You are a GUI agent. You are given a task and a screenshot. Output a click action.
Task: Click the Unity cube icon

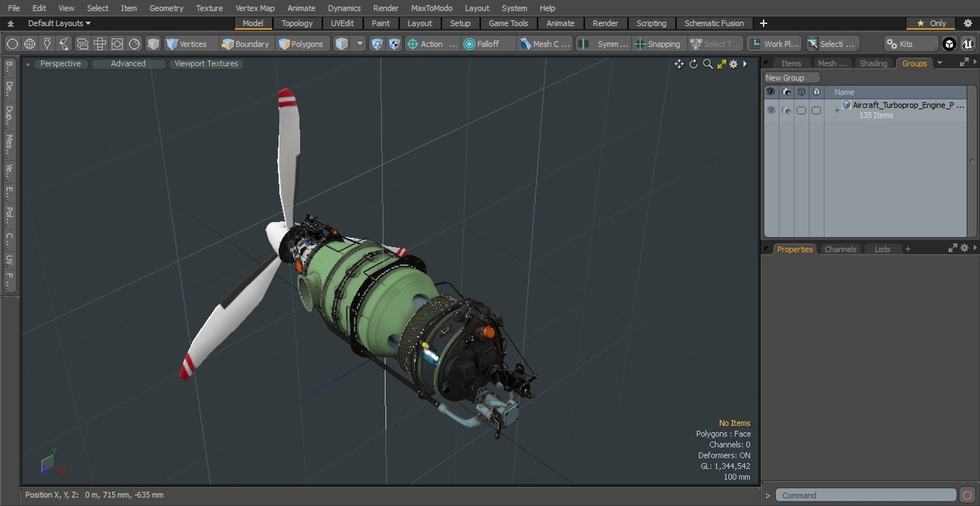click(x=949, y=44)
